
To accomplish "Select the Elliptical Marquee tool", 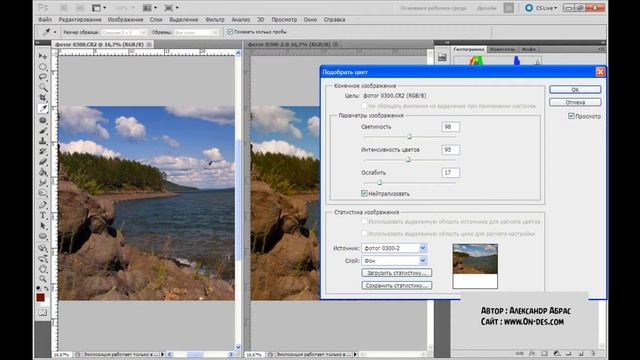I will [42, 67].
